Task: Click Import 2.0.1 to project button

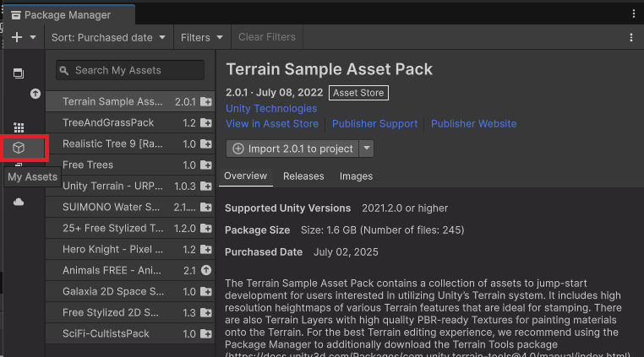Action: [292, 149]
